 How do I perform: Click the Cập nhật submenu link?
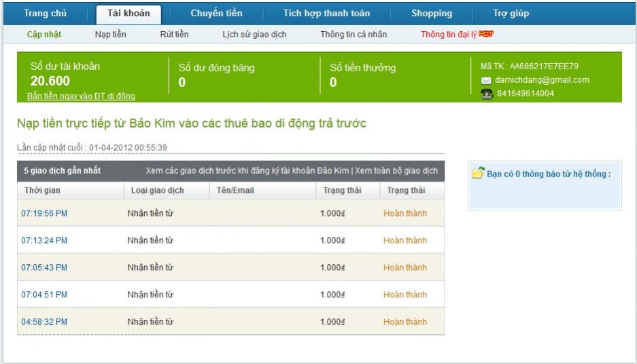pos(44,35)
